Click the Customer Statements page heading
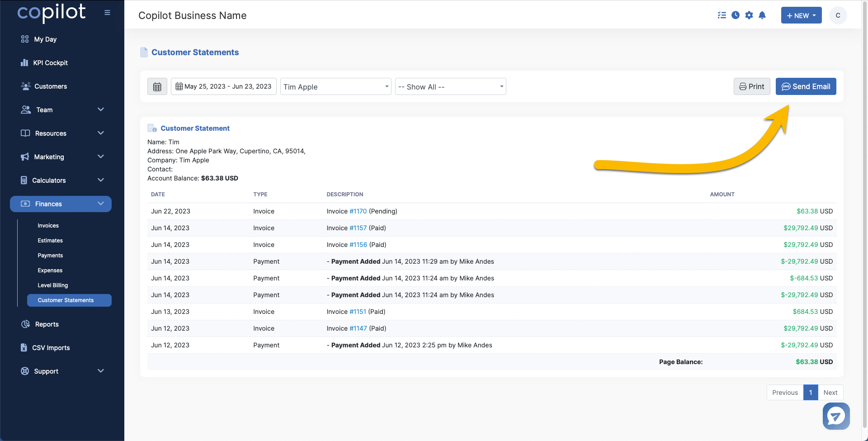 (195, 52)
